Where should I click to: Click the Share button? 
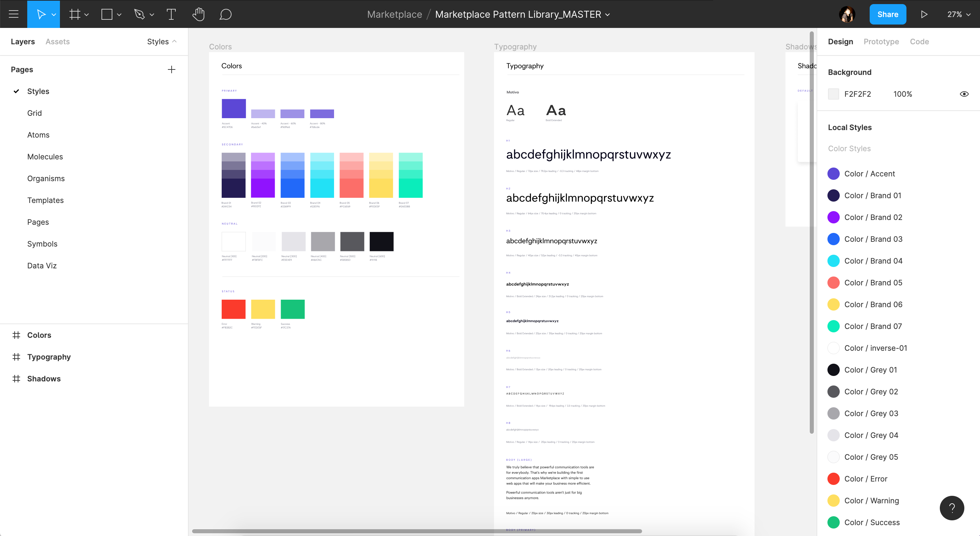[888, 14]
